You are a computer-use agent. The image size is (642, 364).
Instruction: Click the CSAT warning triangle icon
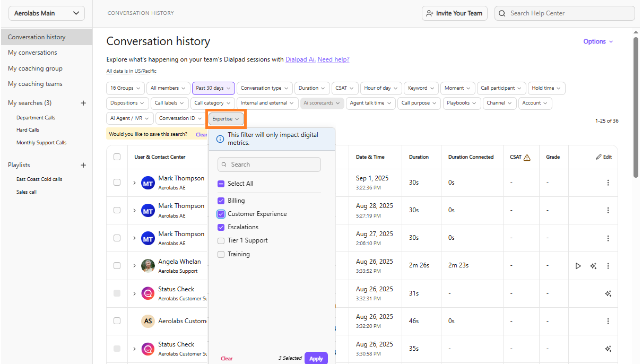527,157
